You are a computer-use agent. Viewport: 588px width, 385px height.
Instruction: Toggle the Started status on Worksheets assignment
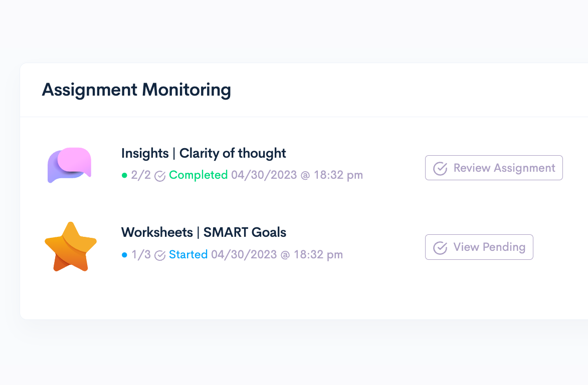(188, 255)
